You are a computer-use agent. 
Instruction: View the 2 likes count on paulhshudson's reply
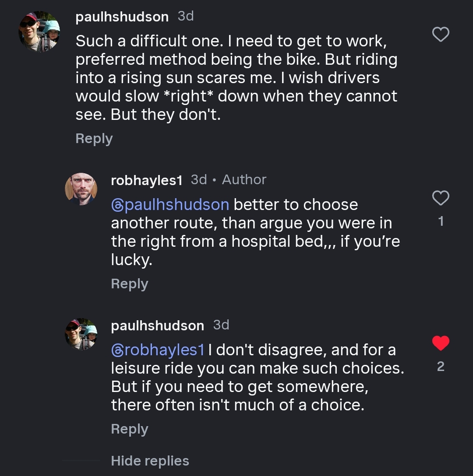point(441,366)
